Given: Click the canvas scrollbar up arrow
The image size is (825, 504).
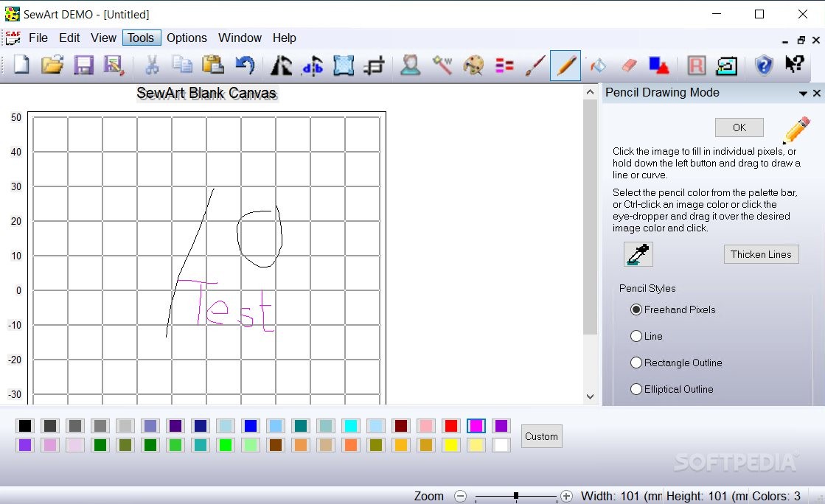Looking at the screenshot, I should click(x=590, y=93).
